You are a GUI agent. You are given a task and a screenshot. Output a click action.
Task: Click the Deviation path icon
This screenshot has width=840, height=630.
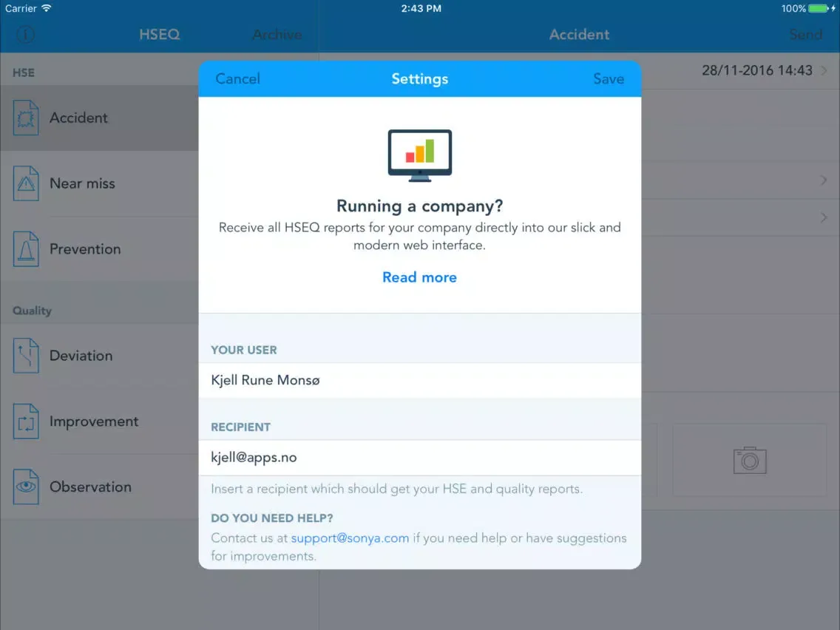tap(26, 356)
